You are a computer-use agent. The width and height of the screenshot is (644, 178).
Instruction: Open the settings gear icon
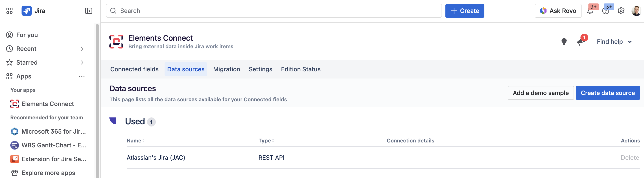point(621,11)
